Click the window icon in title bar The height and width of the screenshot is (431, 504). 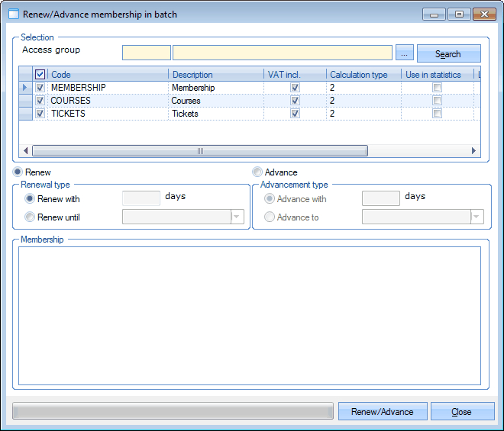point(13,14)
